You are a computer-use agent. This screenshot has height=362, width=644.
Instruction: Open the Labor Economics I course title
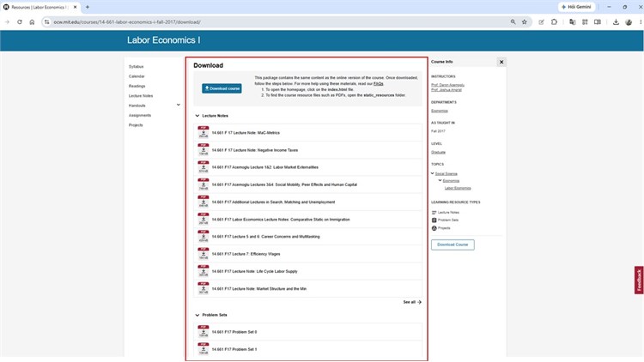tap(163, 40)
